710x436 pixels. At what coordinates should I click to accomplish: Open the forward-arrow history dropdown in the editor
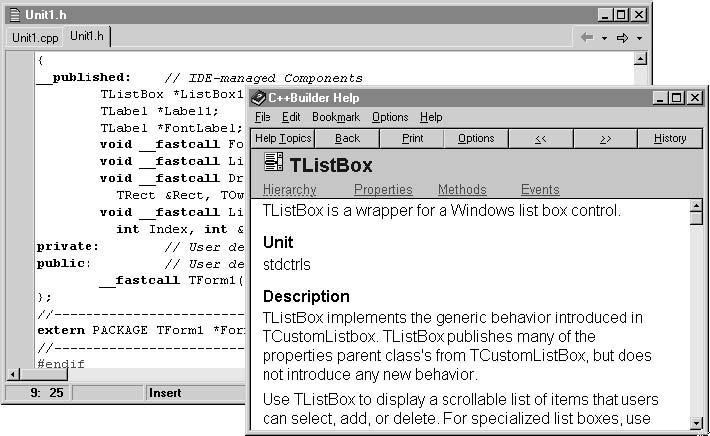point(639,38)
